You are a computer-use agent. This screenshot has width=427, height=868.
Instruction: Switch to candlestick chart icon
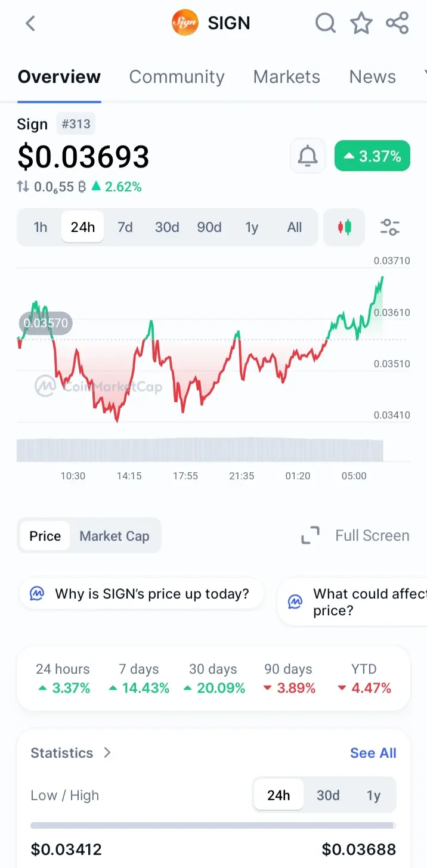tap(344, 227)
